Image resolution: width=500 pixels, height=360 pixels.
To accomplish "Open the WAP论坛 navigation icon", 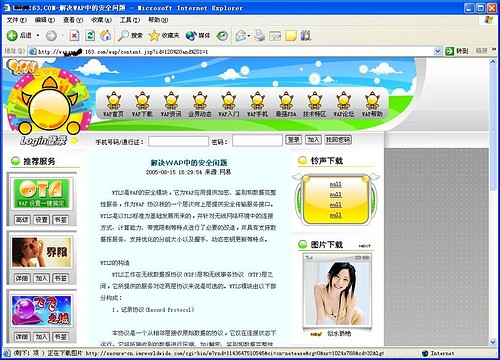I will pos(344,104).
